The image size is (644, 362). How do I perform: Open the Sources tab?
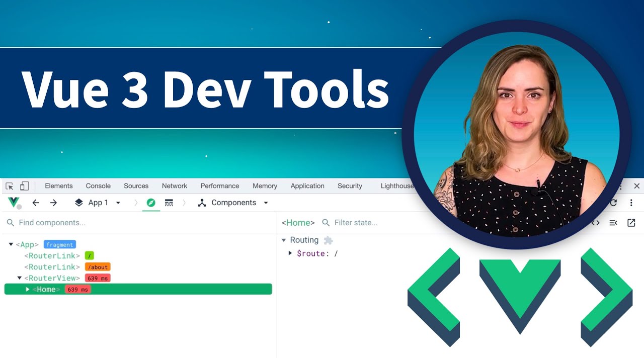tap(136, 186)
